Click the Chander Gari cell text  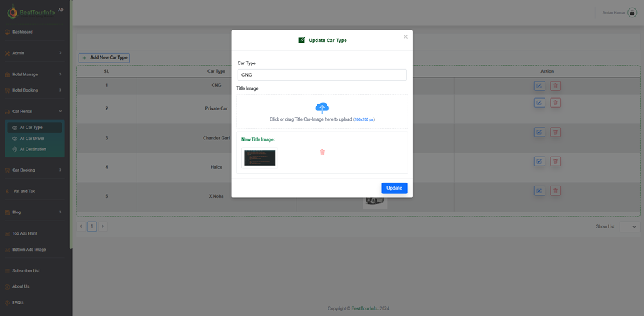[x=216, y=138]
